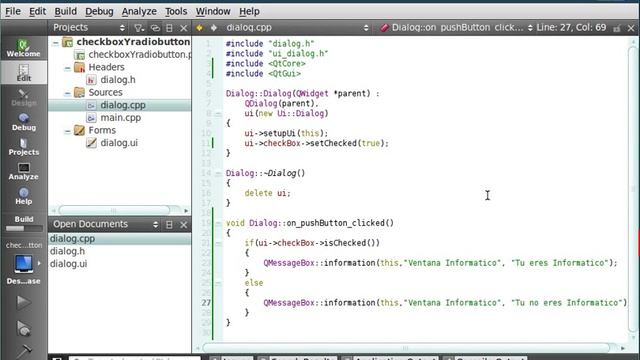The image size is (640, 360).
Task: Fold the if block at line 21
Action: pos(218,244)
